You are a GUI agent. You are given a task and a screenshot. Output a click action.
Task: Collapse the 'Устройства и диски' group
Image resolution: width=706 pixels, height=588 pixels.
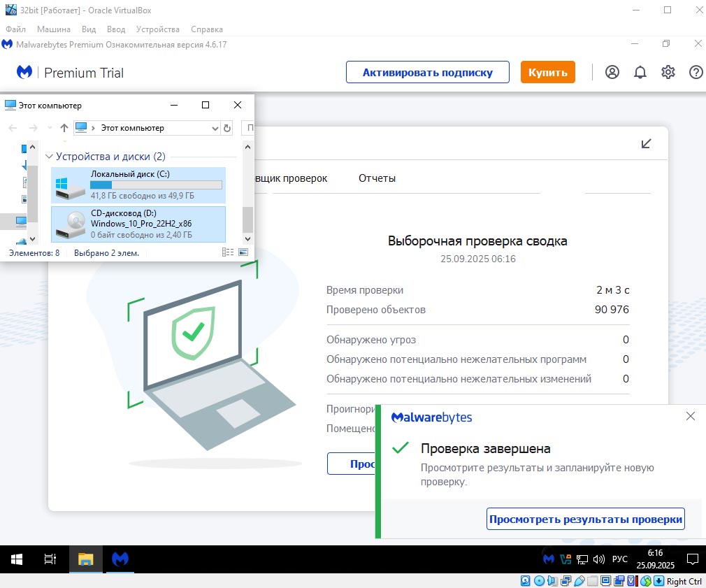[x=50, y=157]
